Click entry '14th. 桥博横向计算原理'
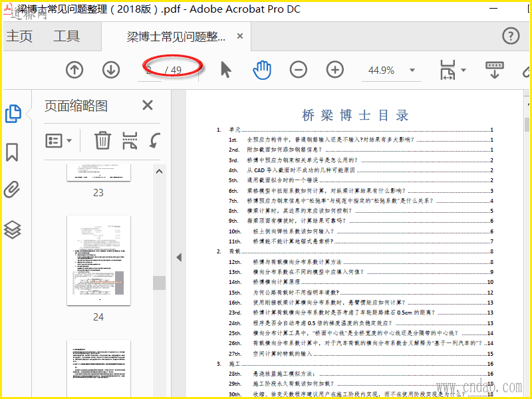 pos(361,282)
